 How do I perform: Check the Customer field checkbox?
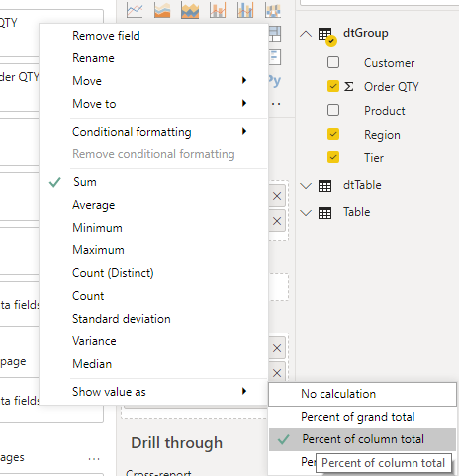[x=333, y=62]
